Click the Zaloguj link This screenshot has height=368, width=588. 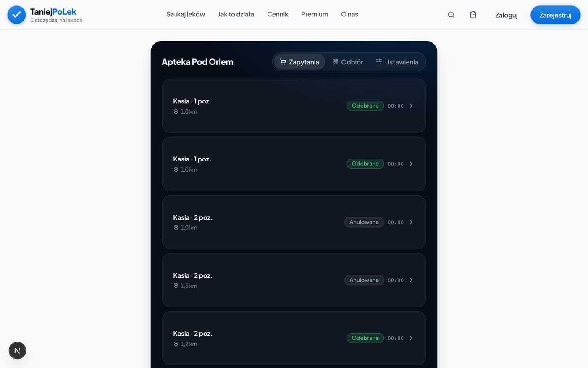[506, 15]
